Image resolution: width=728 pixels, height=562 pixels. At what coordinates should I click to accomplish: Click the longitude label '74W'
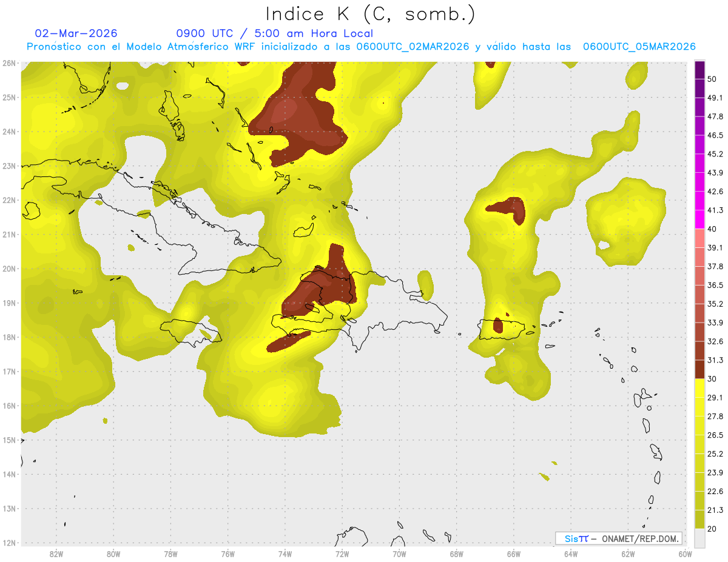pyautogui.click(x=285, y=554)
